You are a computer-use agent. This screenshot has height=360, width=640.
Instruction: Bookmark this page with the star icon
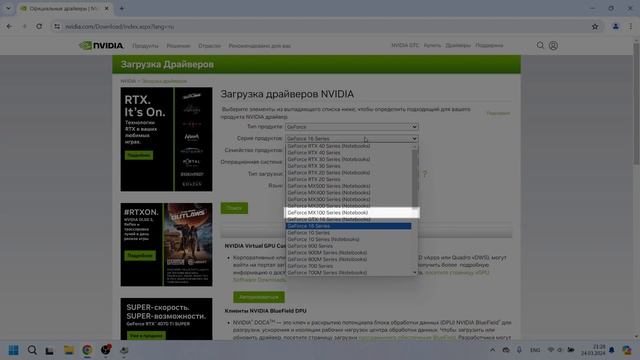pyautogui.click(x=595, y=27)
